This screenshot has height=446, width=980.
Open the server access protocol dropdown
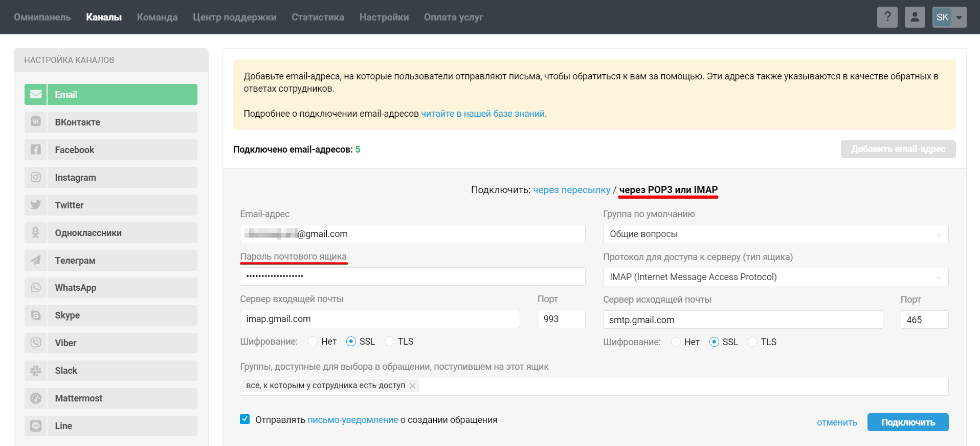pos(775,277)
